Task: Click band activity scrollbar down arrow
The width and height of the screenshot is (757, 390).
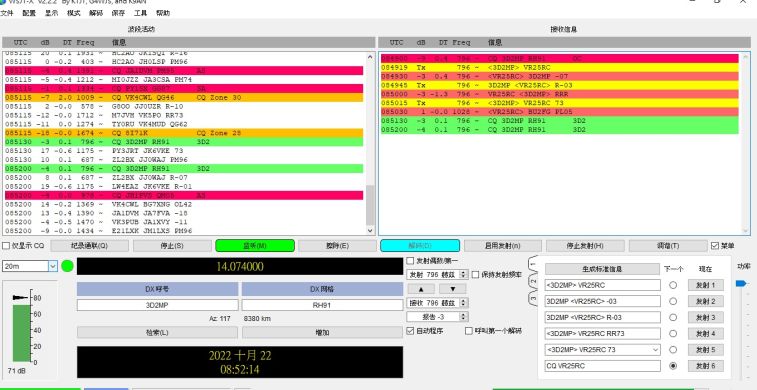Action: point(370,231)
